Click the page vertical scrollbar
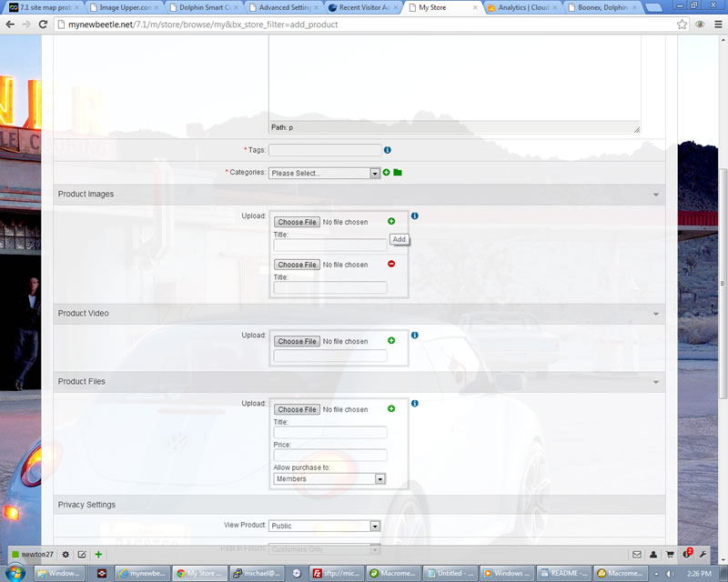 pyautogui.click(x=723, y=283)
